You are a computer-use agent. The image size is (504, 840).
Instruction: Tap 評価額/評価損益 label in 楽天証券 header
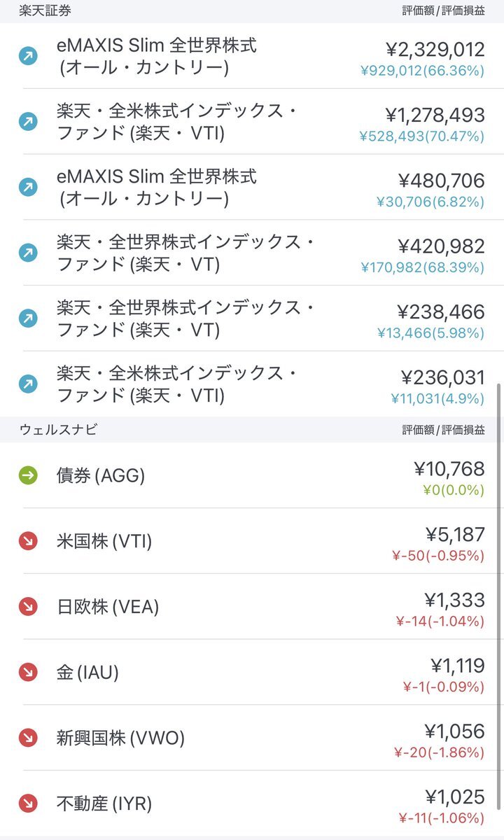tap(444, 11)
